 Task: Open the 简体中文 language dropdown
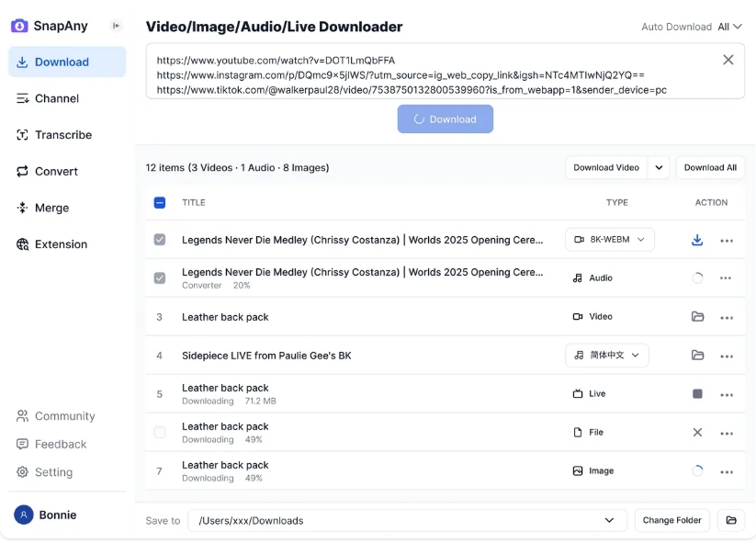[606, 356]
